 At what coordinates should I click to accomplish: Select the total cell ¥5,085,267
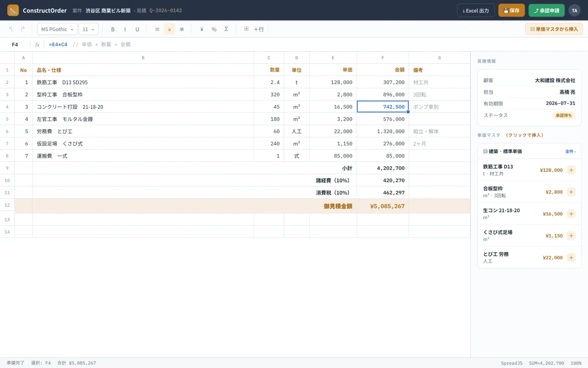point(383,206)
